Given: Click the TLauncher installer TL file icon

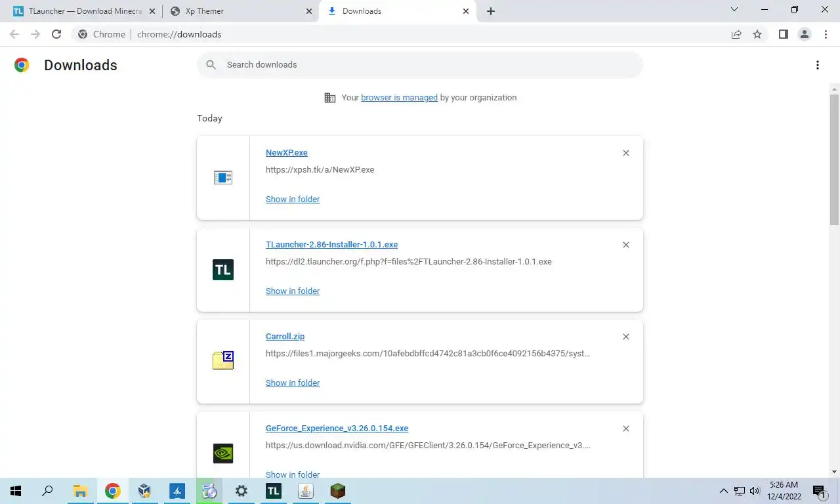Looking at the screenshot, I should tap(223, 270).
